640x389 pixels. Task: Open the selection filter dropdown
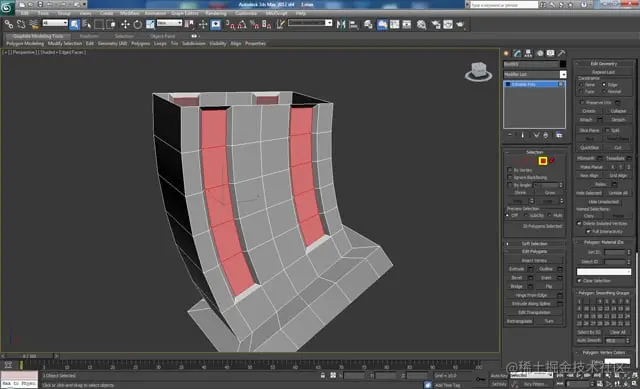tap(55, 23)
